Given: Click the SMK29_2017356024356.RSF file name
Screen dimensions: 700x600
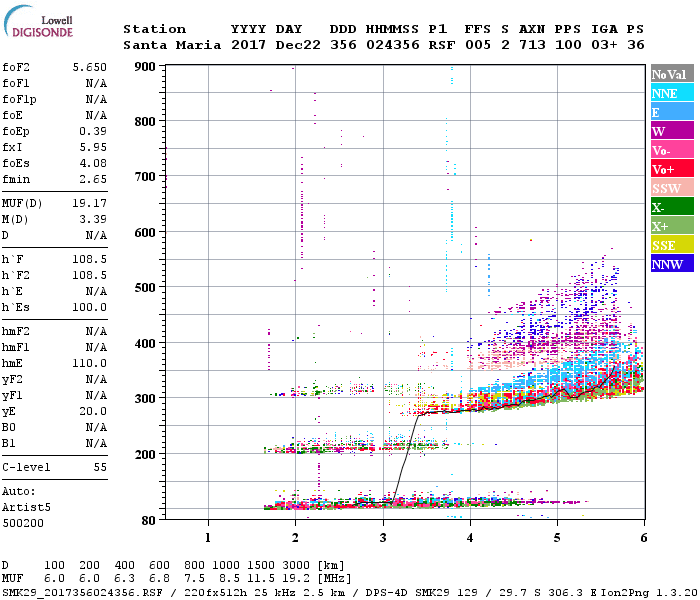Looking at the screenshot, I should [83, 593].
